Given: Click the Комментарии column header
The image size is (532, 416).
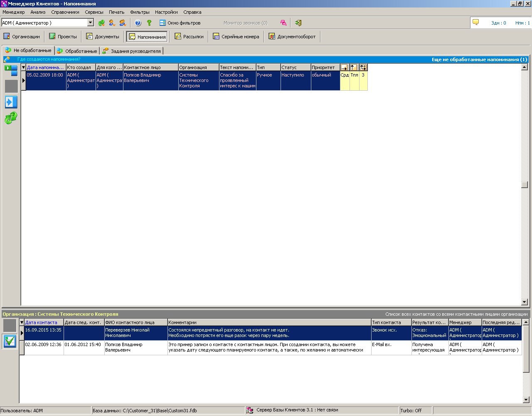Looking at the screenshot, I should pos(269,322).
